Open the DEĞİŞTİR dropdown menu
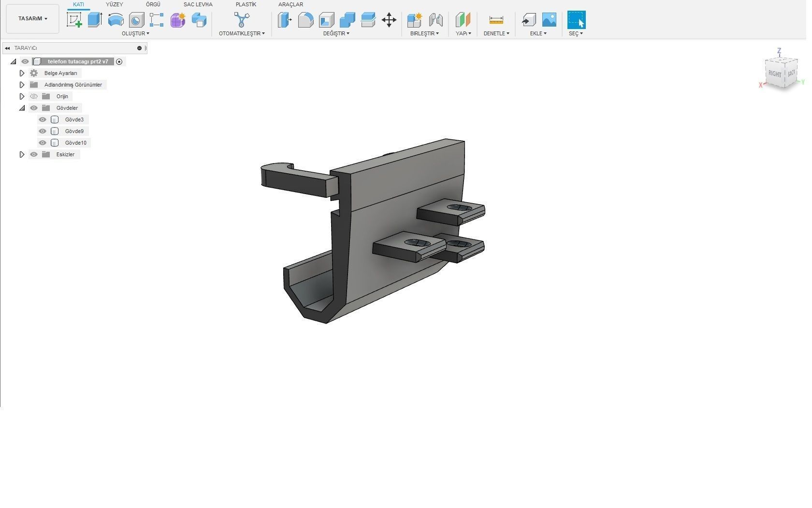 (x=336, y=33)
